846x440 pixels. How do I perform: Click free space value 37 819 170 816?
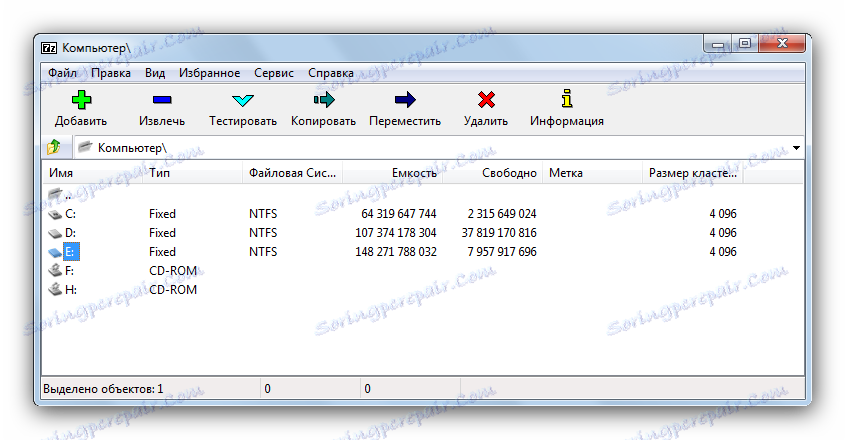click(x=499, y=233)
